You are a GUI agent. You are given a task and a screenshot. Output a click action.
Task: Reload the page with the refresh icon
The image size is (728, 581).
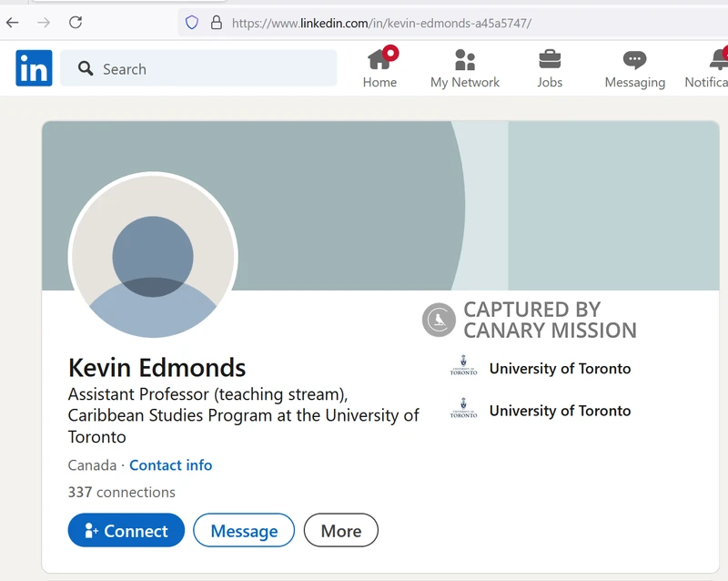coord(76,22)
